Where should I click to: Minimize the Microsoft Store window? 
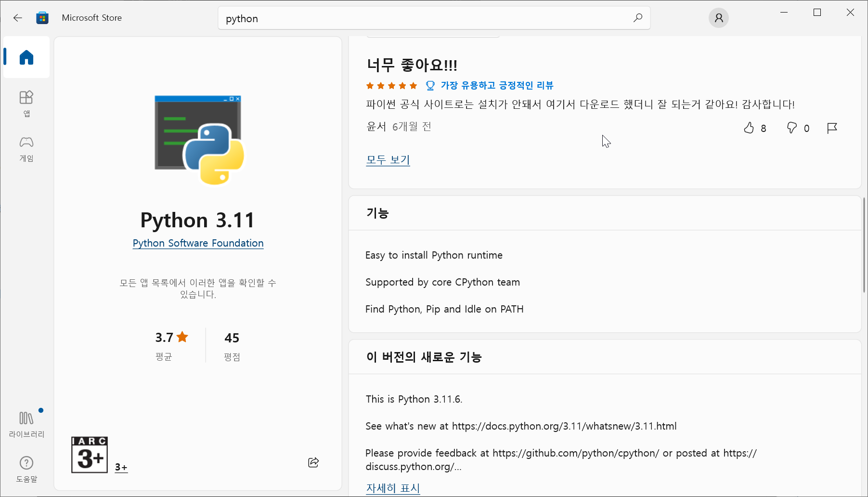pos(784,13)
